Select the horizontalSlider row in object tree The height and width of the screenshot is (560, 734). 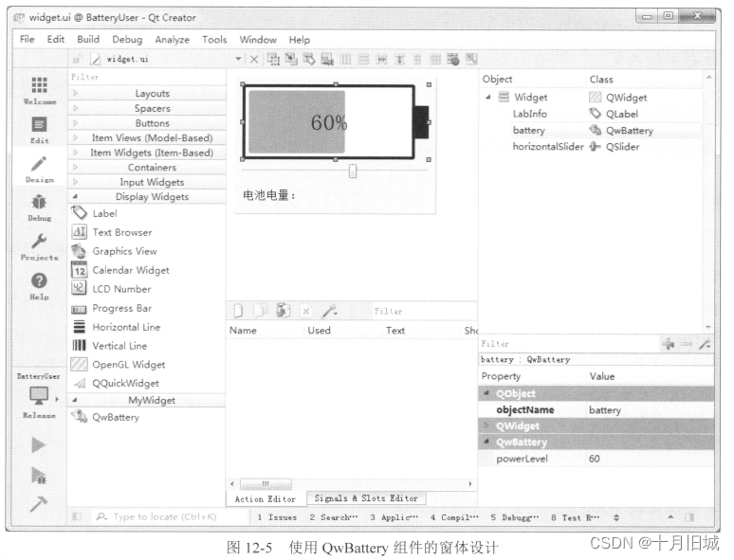[x=592, y=147]
